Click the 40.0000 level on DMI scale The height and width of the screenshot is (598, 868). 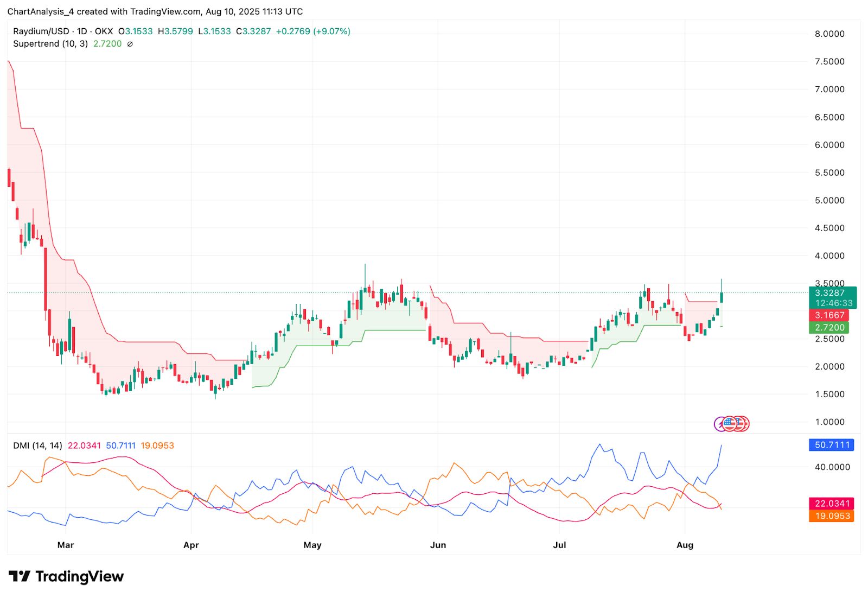click(832, 467)
